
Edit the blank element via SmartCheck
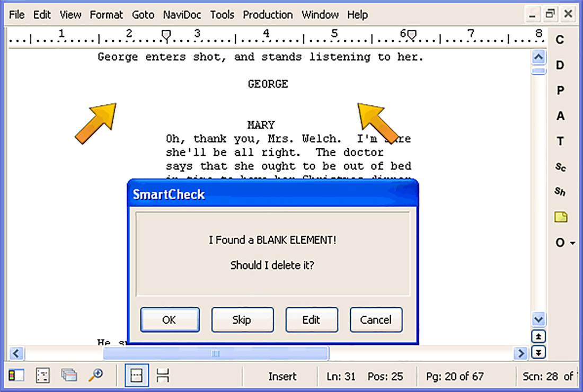(312, 319)
